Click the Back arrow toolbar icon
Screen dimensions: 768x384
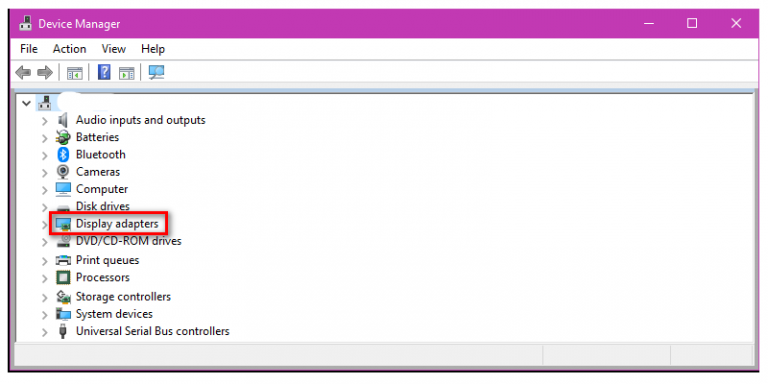(23, 73)
